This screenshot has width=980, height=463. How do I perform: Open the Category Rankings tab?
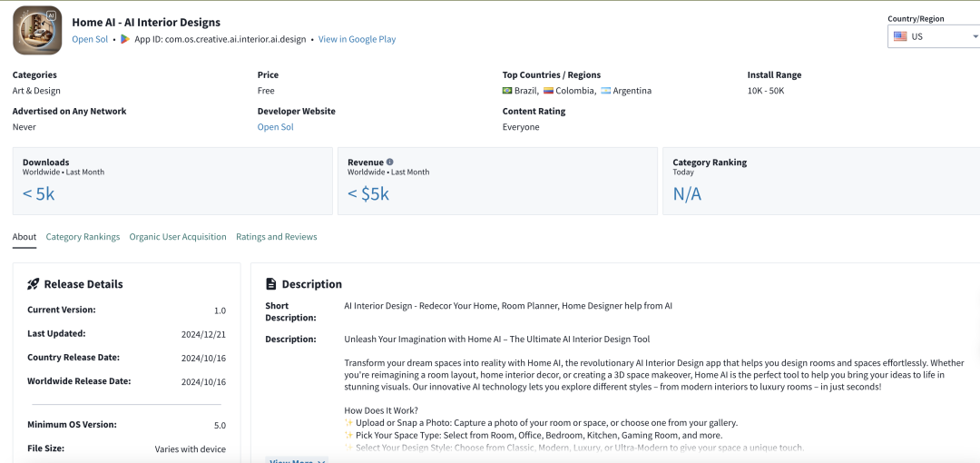83,237
